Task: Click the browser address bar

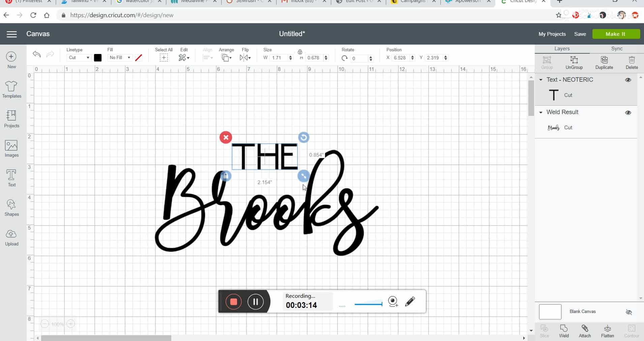Action: (x=303, y=15)
